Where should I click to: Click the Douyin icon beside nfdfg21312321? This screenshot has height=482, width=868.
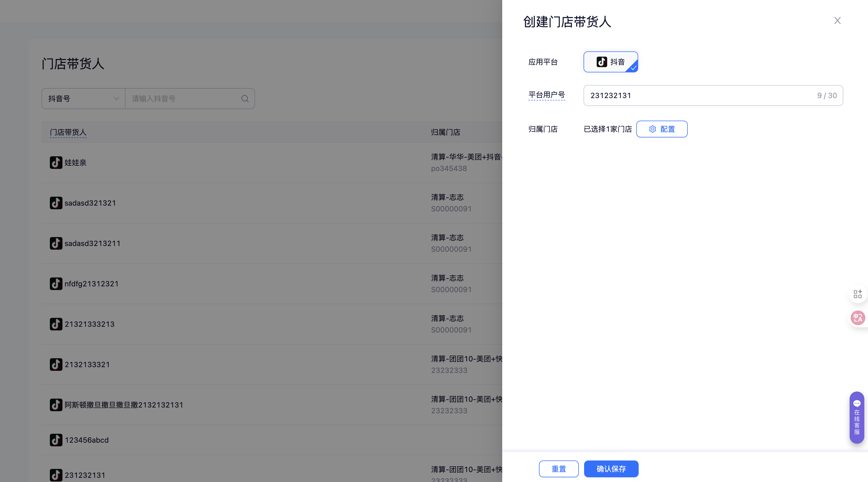[x=56, y=283]
